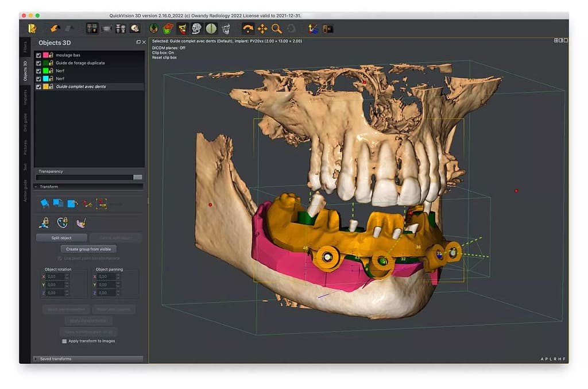Click the open file folder icon
Viewport: 588px width, 389px height.
[x=32, y=28]
